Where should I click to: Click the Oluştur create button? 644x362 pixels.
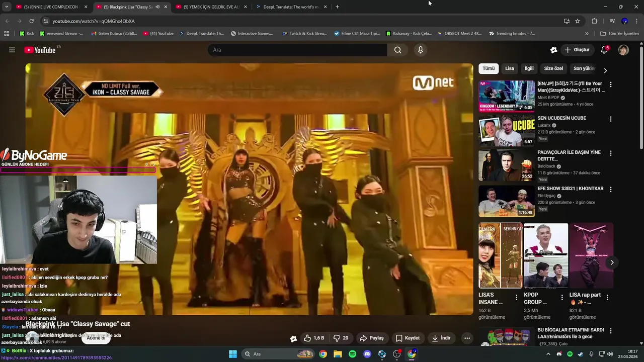pos(577,50)
